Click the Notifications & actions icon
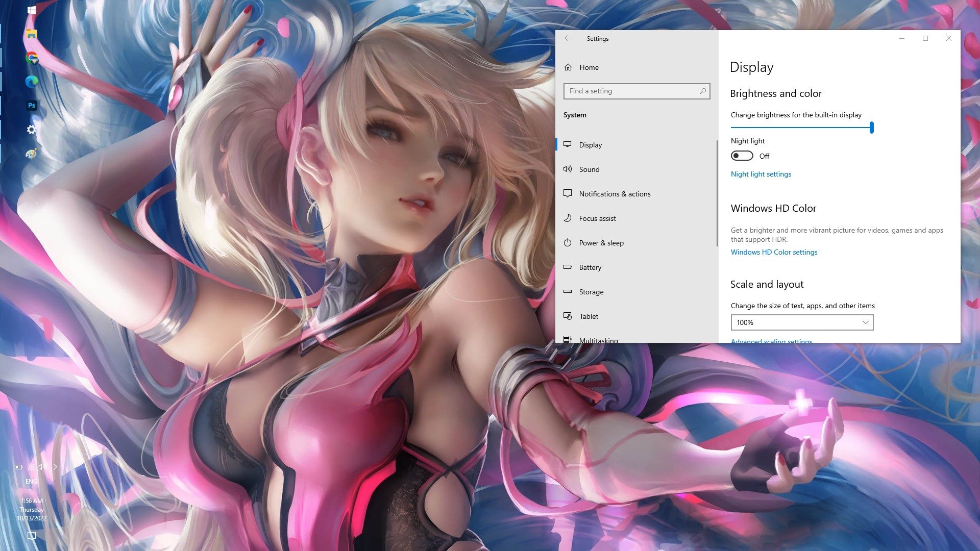The image size is (980, 551). coord(568,193)
